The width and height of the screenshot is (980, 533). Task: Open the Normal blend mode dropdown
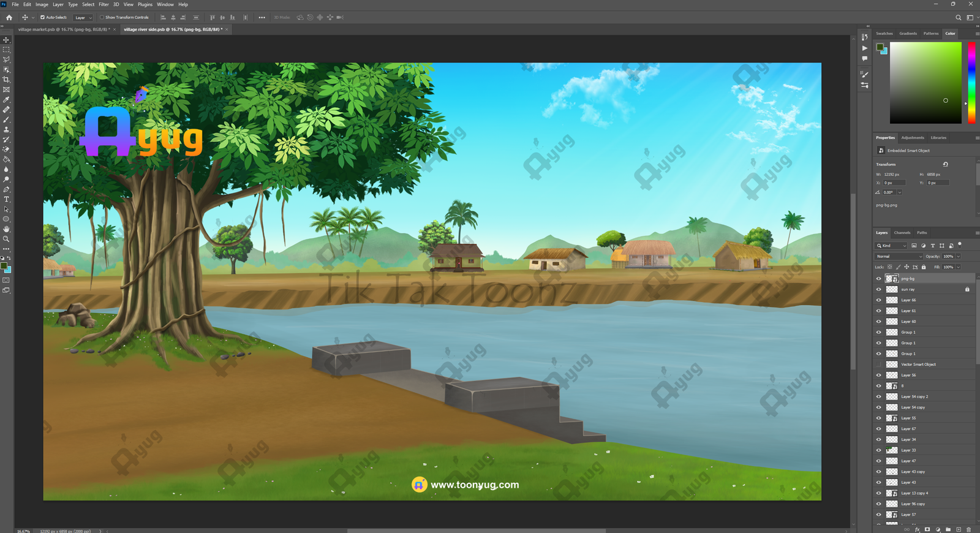point(899,257)
